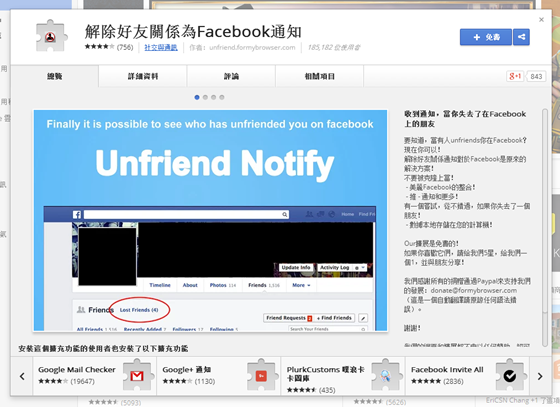The image size is (560, 407).
Task: Click Update Info button in the screenshot
Action: click(x=296, y=267)
